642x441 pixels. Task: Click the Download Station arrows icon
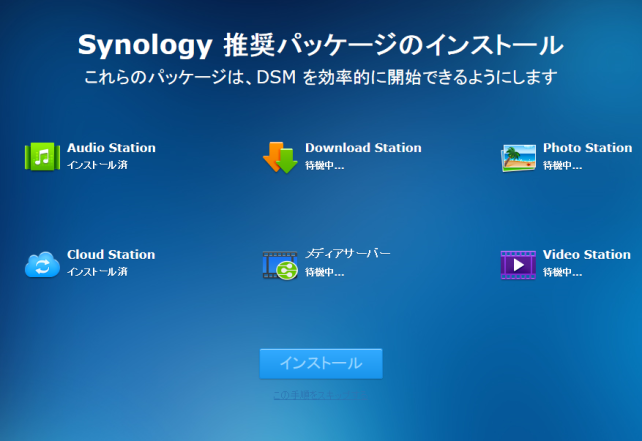coord(280,157)
